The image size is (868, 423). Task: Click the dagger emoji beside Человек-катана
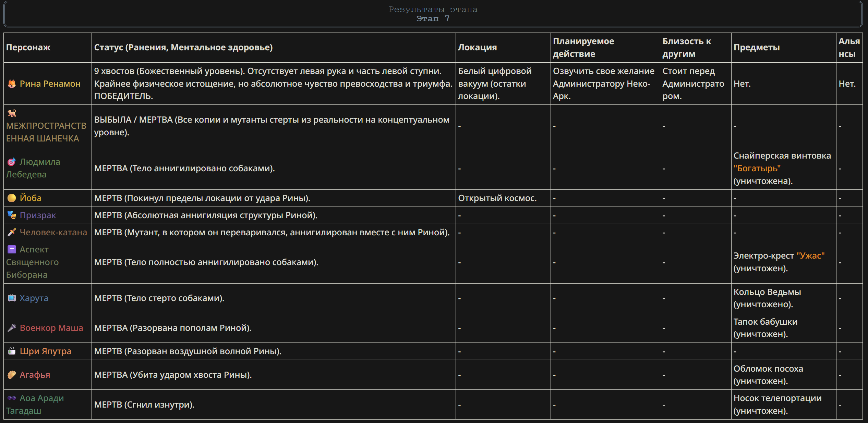point(12,232)
